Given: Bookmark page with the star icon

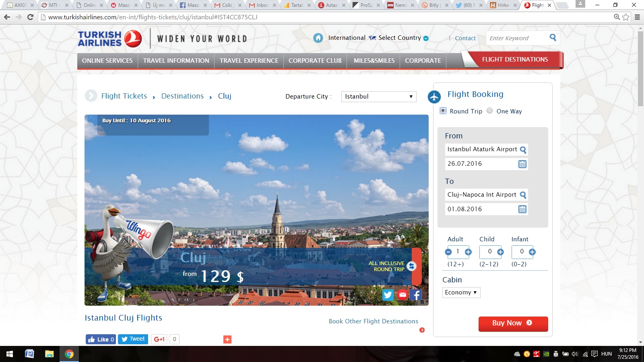Looking at the screenshot, I should [626, 17].
